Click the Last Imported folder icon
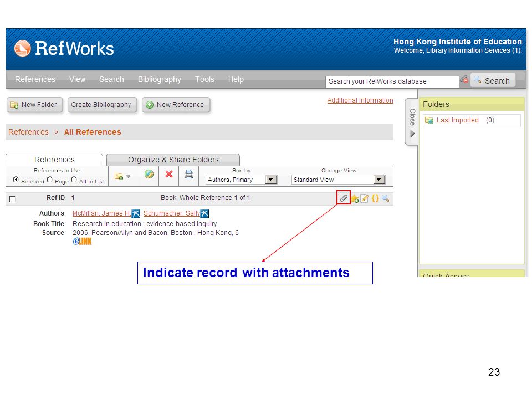Image resolution: width=532 pixels, height=399 pixels. (x=429, y=120)
